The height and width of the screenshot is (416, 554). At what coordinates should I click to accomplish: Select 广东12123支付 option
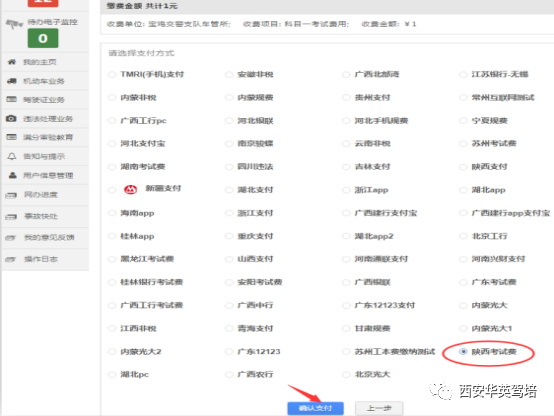pyautogui.click(x=346, y=305)
